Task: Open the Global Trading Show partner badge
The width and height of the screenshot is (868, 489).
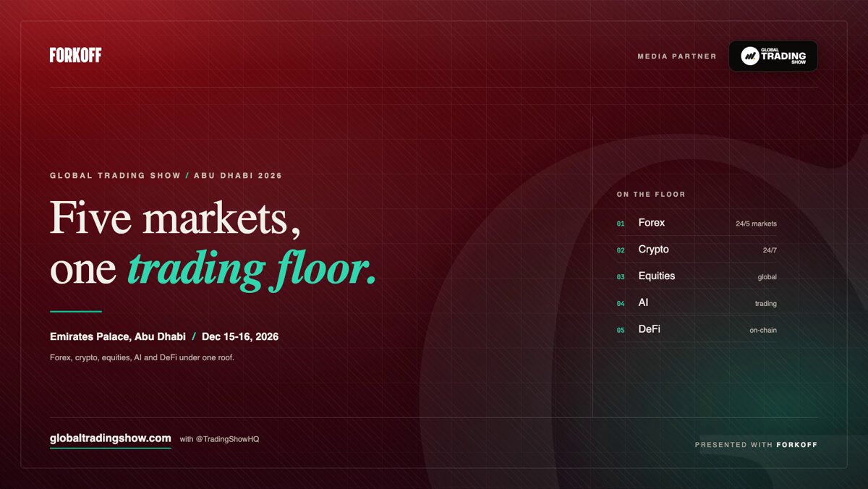Action: tap(773, 56)
